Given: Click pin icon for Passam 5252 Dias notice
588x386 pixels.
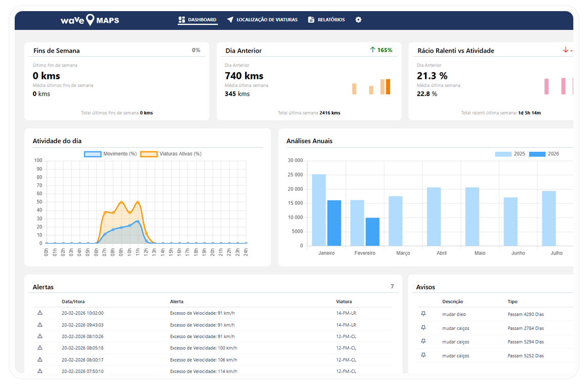Looking at the screenshot, I should tap(423, 356).
